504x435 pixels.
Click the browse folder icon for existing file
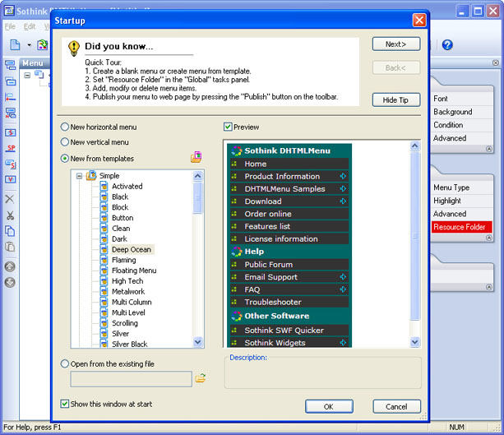coord(200,378)
